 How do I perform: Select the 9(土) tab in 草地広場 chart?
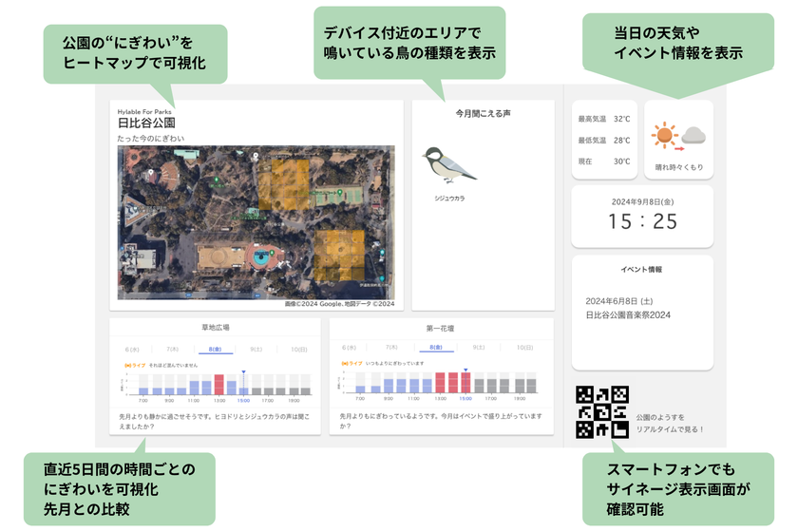click(256, 350)
